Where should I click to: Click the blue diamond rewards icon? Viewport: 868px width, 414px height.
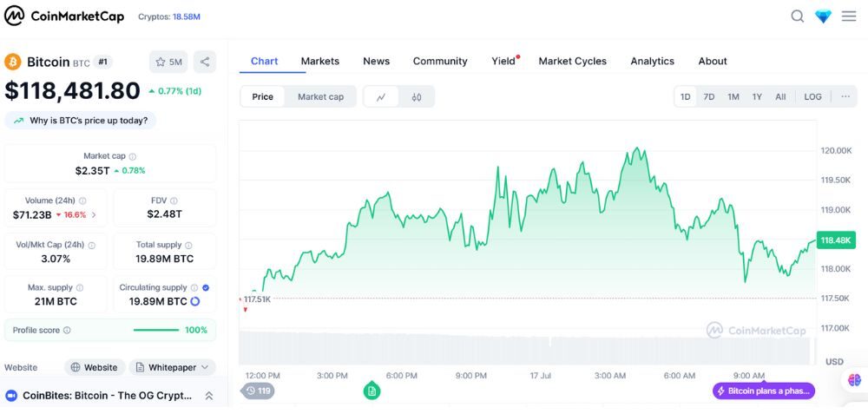823,16
